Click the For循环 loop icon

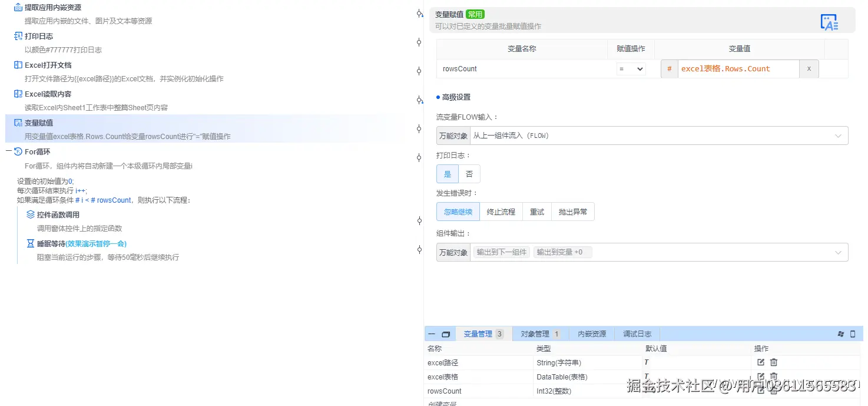pos(18,152)
